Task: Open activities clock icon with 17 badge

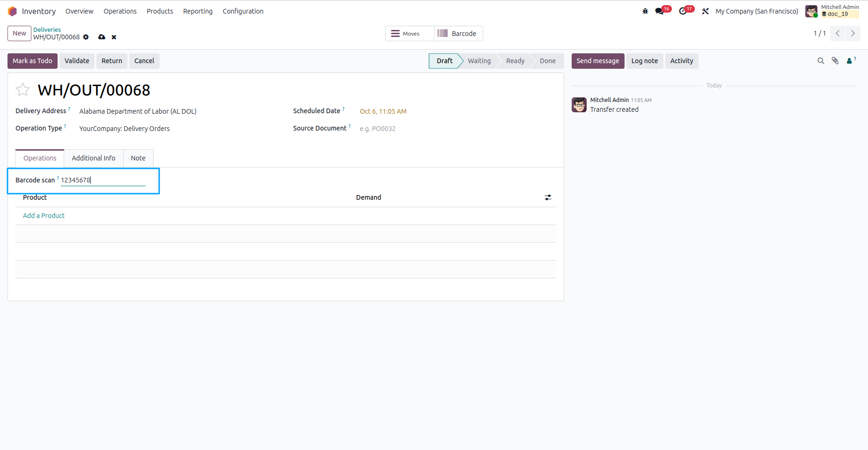Action: tap(686, 11)
